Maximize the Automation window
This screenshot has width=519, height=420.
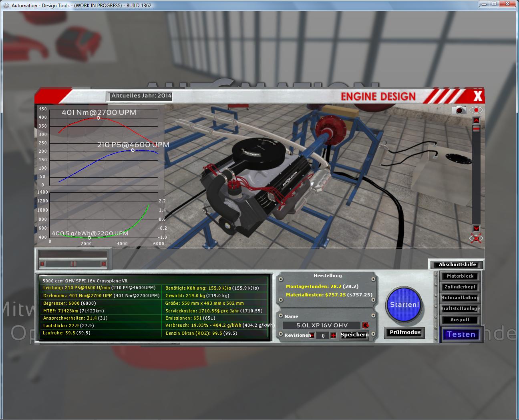[x=494, y=4]
